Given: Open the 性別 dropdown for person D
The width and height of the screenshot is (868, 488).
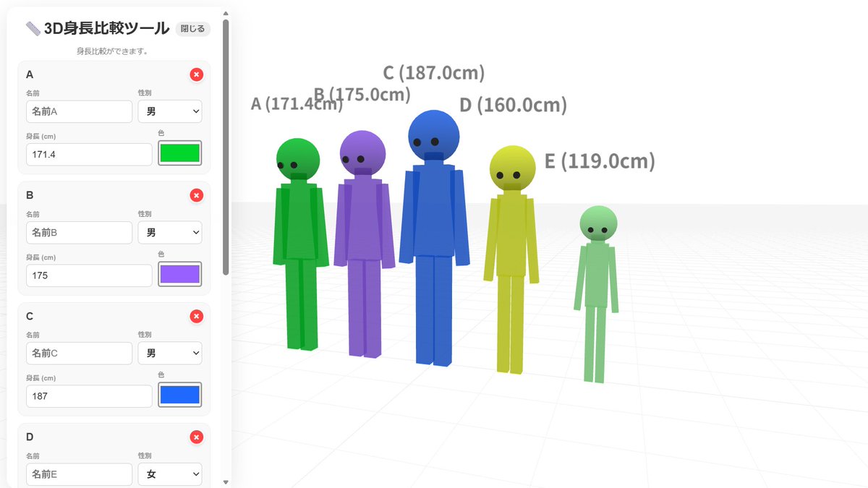Looking at the screenshot, I should coord(170,474).
